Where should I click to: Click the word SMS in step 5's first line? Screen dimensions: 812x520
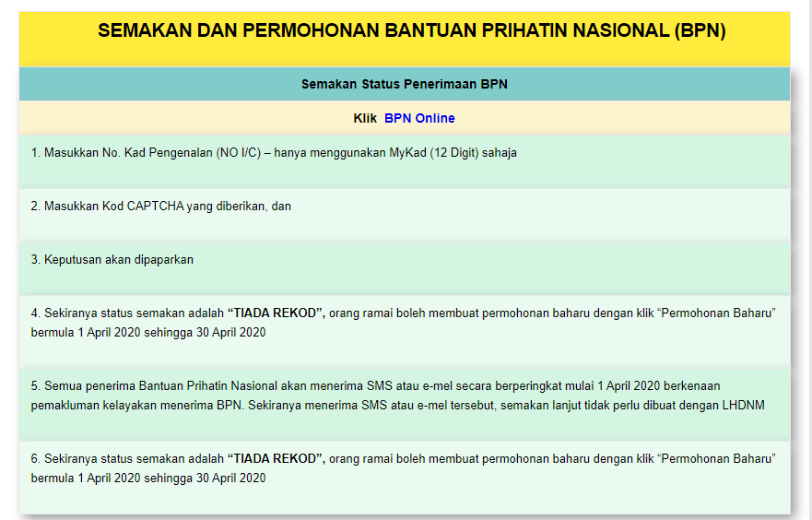tap(379, 386)
